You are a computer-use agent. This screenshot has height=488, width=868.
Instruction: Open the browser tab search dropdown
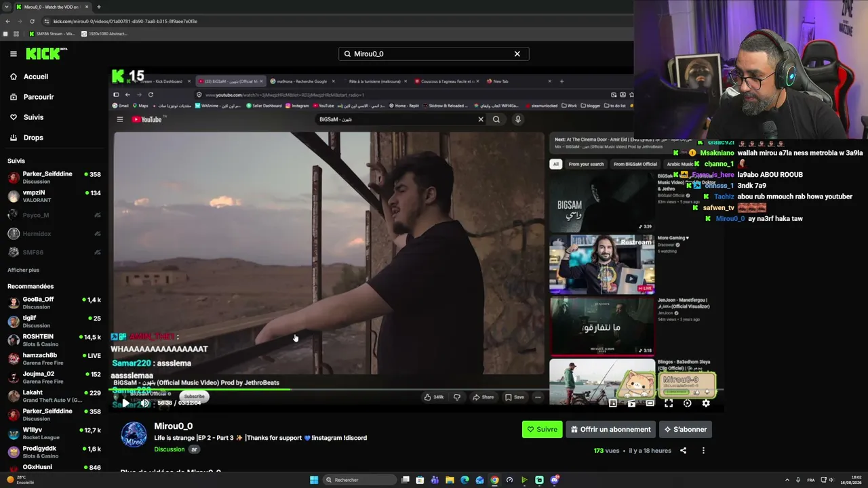click(x=7, y=7)
